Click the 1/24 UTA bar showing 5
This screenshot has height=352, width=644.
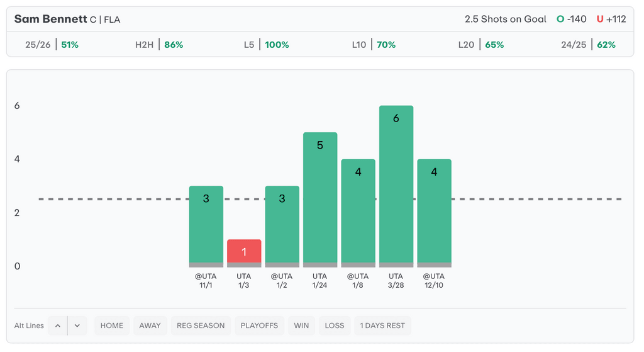tap(320, 199)
